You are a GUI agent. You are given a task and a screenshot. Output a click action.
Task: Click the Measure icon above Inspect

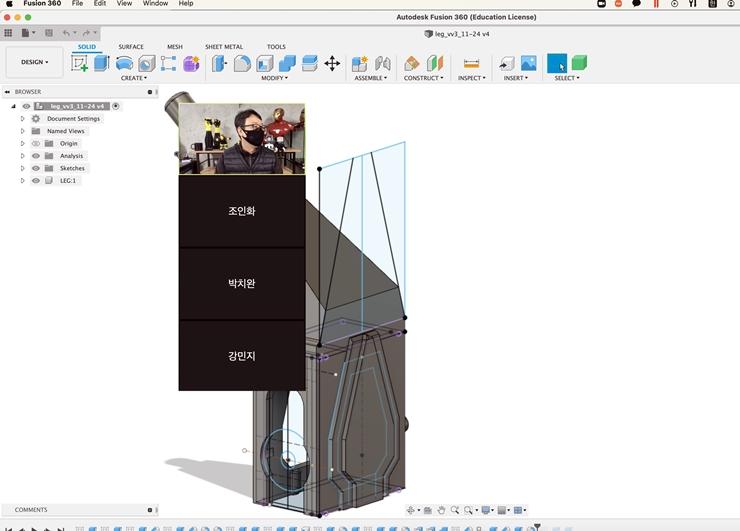(471, 63)
